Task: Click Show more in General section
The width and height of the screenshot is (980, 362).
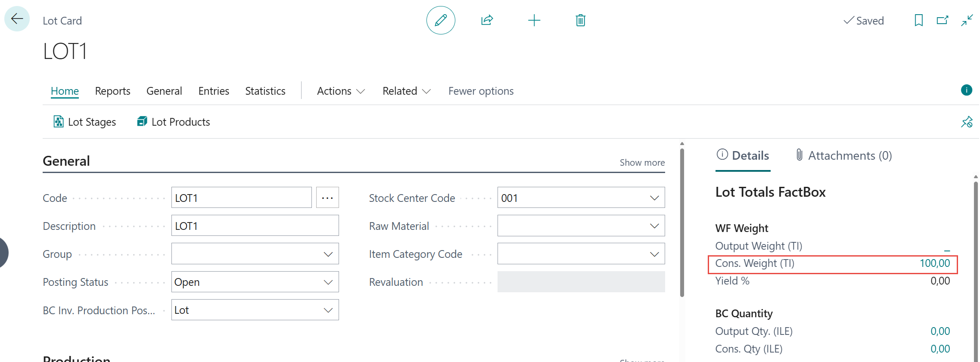Action: (x=642, y=163)
